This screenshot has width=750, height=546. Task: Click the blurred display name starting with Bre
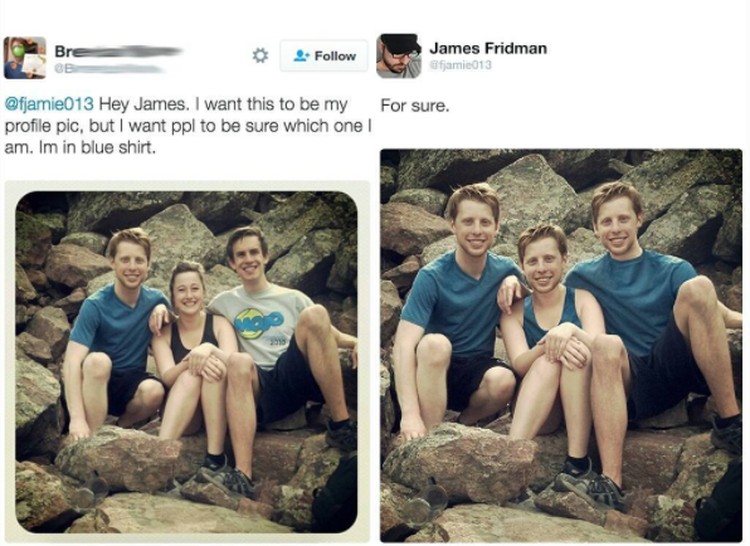pyautogui.click(x=118, y=51)
